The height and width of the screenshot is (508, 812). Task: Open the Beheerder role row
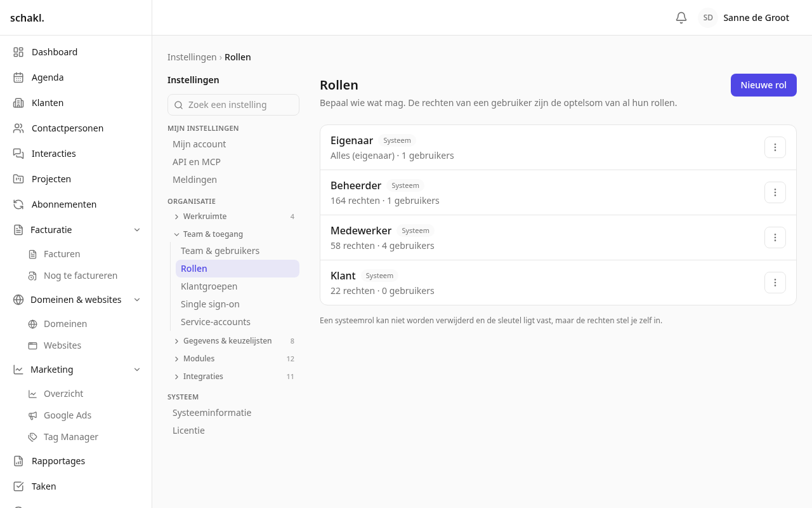pyautogui.click(x=558, y=192)
